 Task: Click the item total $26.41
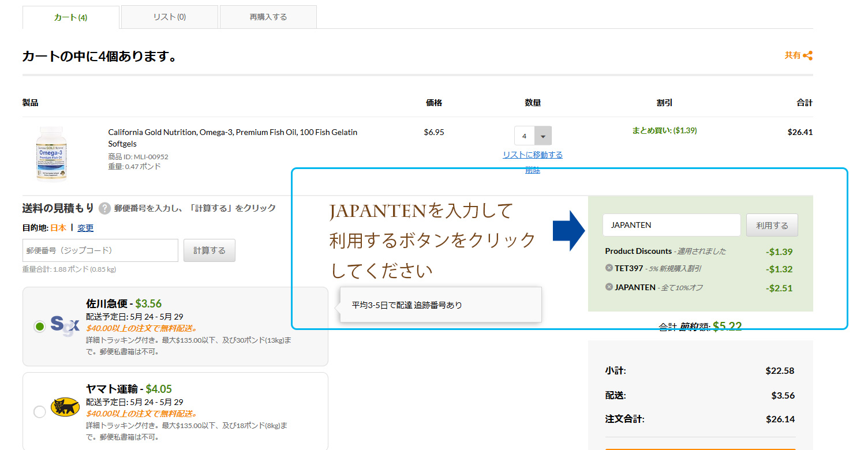point(800,132)
